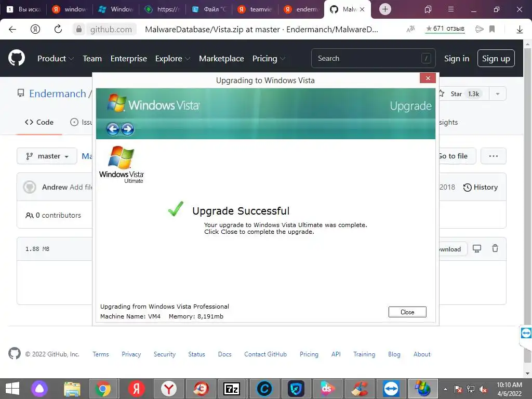
Task: Open CCleaner taskbar icon
Action: pos(360,389)
